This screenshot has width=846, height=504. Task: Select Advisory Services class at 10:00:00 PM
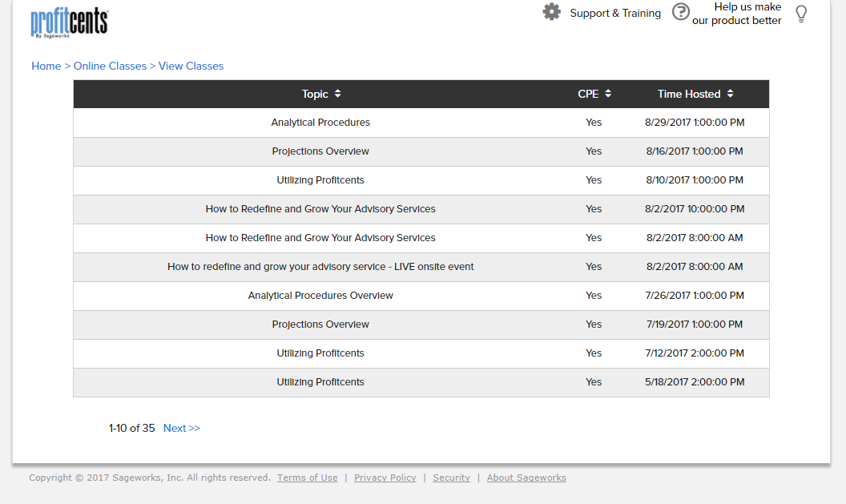421,209
